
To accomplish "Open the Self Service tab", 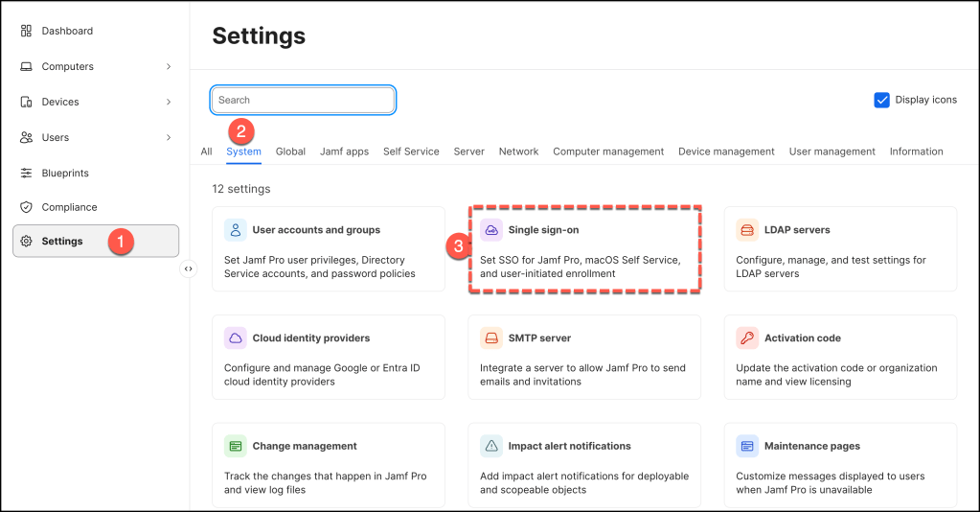I will pos(411,151).
